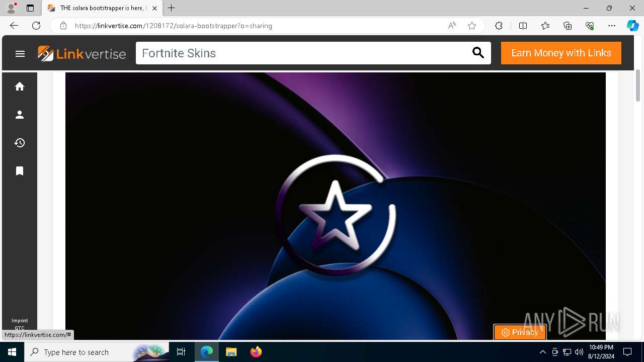This screenshot has width=644, height=362.
Task: Click the search magnifier icon
Action: point(478,53)
